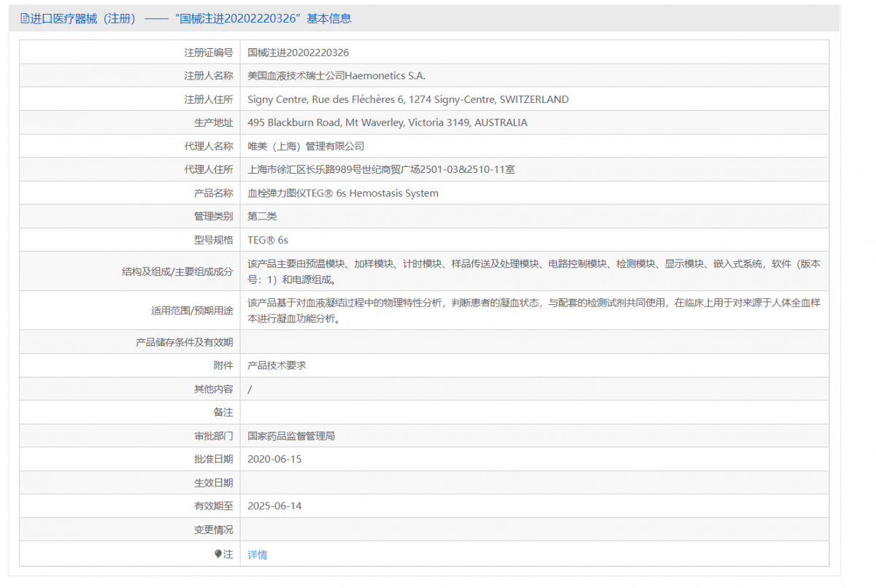The image size is (876, 588).
Task: Click the 生效日期 row label
Action: pos(214,483)
